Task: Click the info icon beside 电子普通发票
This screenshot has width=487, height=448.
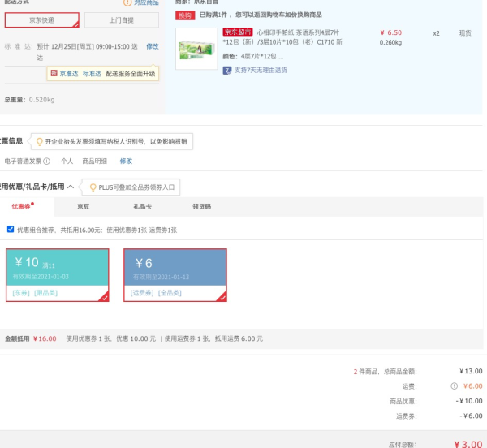Action: tap(46, 162)
